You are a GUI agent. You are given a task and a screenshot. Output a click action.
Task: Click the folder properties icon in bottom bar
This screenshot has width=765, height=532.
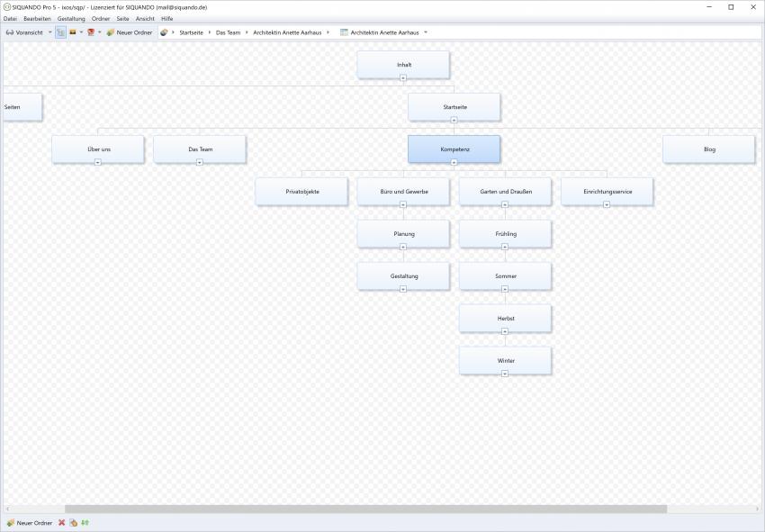[x=73, y=523]
